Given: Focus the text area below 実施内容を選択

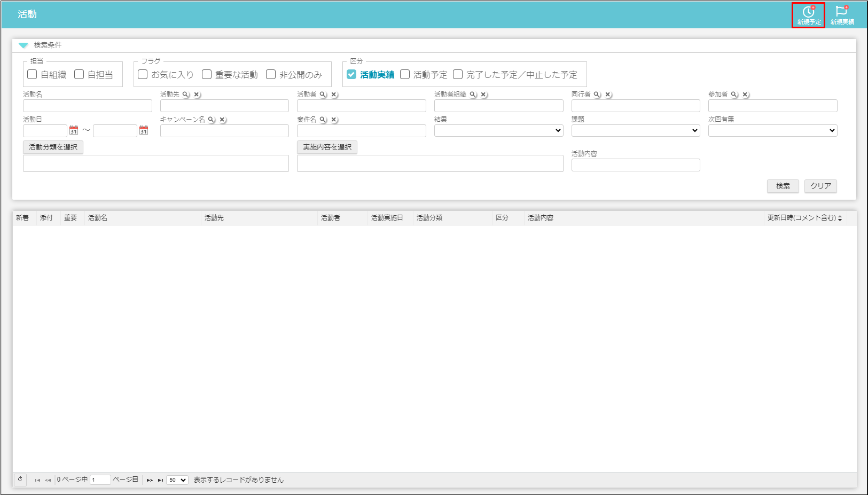Looking at the screenshot, I should [x=430, y=163].
